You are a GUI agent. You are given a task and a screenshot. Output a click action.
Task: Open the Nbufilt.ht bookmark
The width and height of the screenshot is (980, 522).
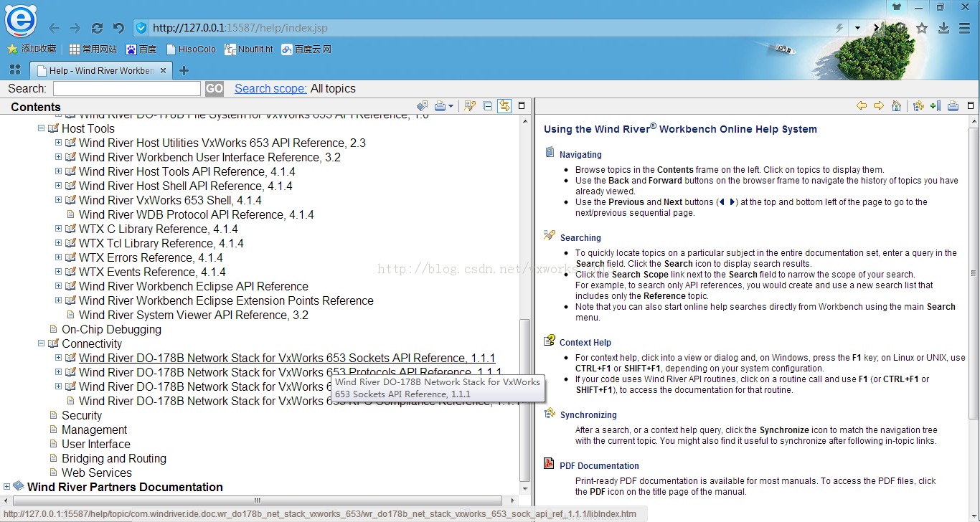[248, 49]
